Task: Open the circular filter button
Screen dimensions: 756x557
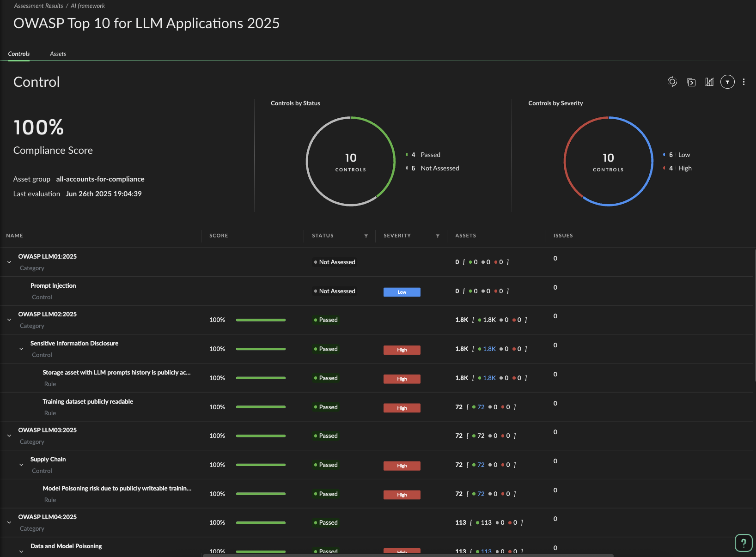Action: point(727,82)
